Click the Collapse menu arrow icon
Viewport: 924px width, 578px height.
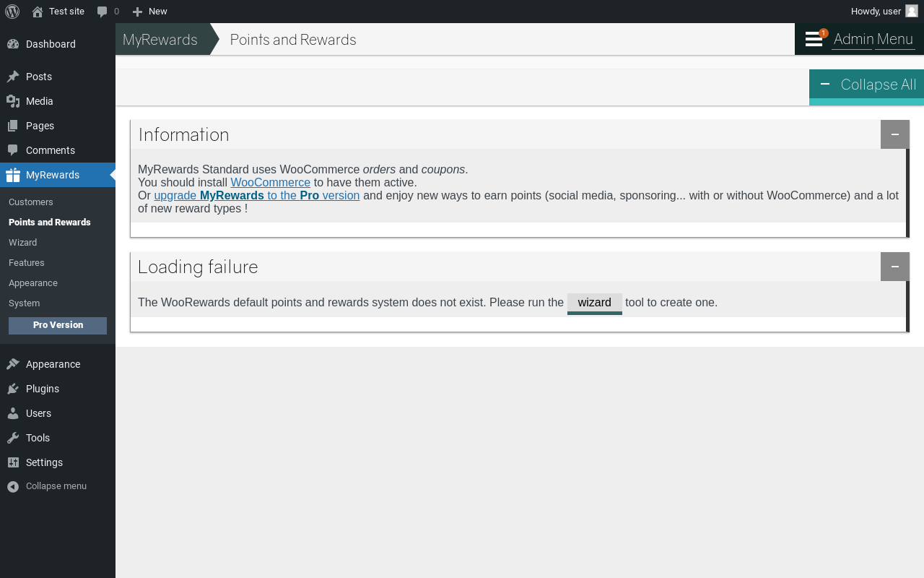[x=13, y=486]
